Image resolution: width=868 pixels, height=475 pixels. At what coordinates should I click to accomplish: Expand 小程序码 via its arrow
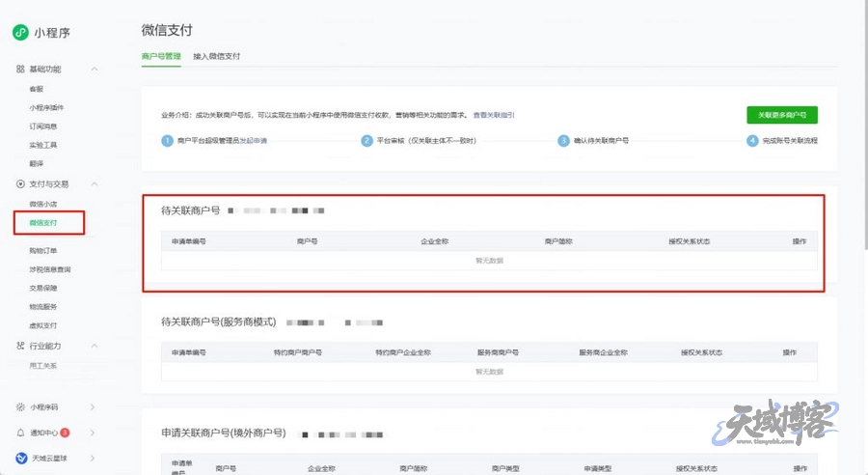(x=93, y=407)
